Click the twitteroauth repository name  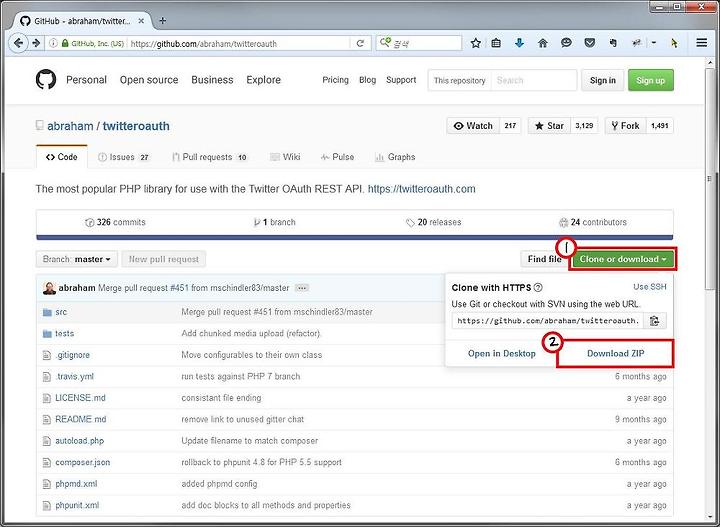pos(136,126)
